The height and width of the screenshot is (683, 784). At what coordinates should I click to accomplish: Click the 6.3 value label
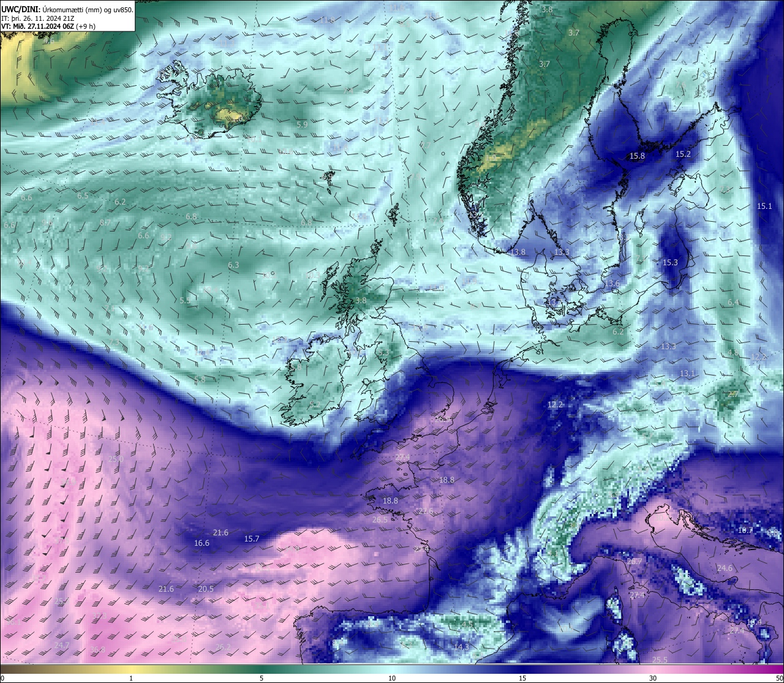pos(233,265)
